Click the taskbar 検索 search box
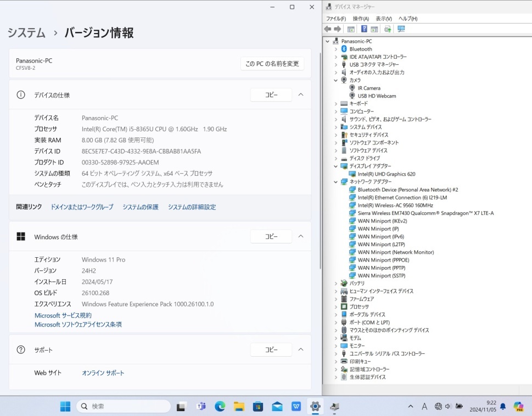 124,406
